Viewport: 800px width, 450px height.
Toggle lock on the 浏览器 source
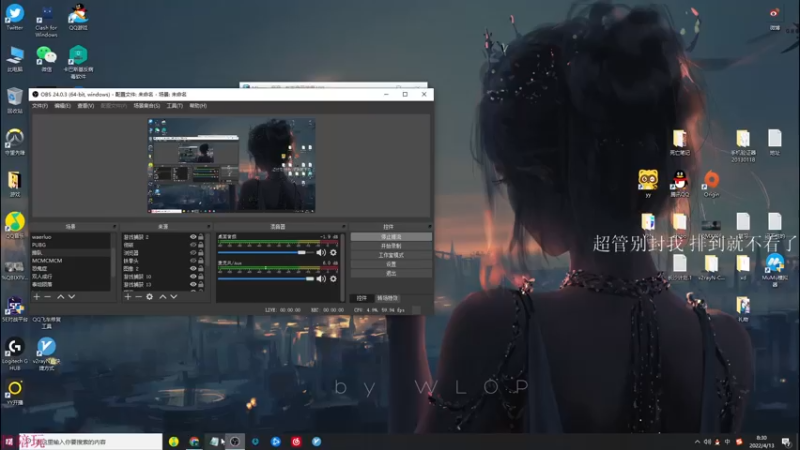201,253
